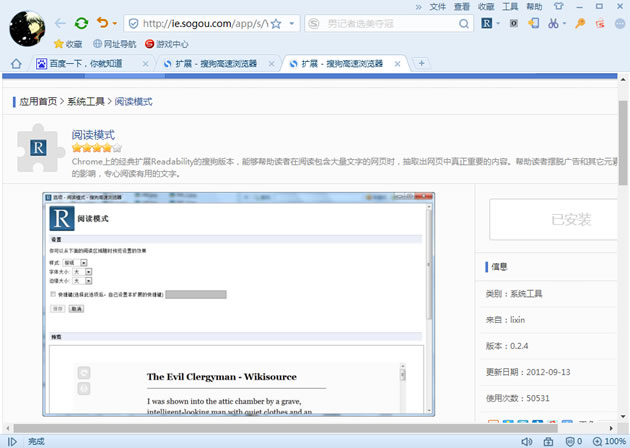The height and width of the screenshot is (448, 630).
Task: Bookmark page with the star icon
Action: (276, 24)
